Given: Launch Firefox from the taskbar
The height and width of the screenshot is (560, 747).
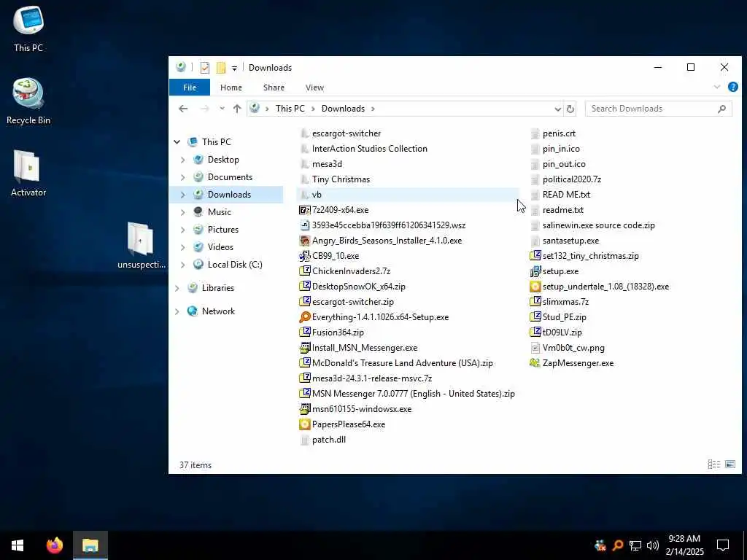Looking at the screenshot, I should pyautogui.click(x=54, y=545).
